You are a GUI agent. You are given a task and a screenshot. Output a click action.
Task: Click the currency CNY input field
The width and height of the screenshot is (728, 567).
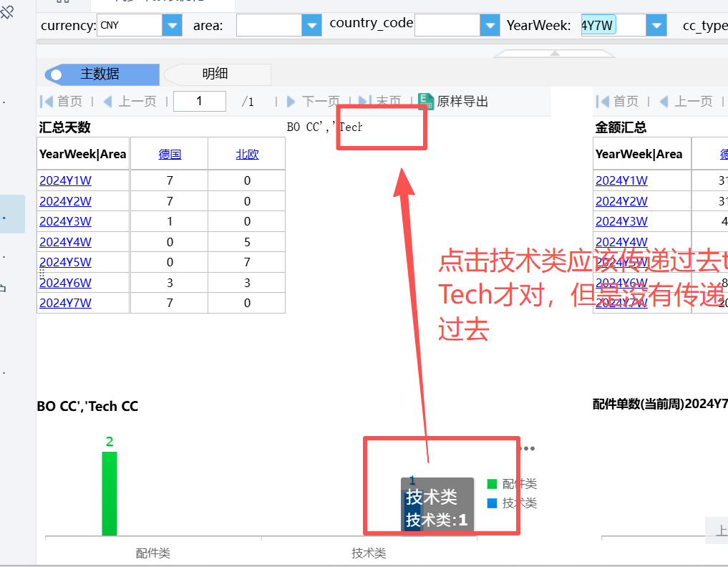pos(130,25)
